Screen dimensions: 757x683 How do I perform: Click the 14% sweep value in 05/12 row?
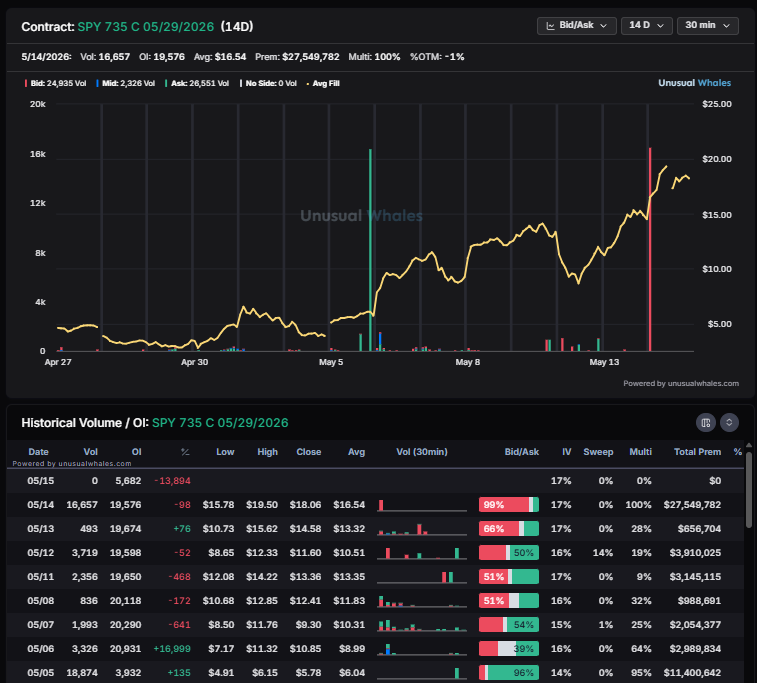(603, 553)
